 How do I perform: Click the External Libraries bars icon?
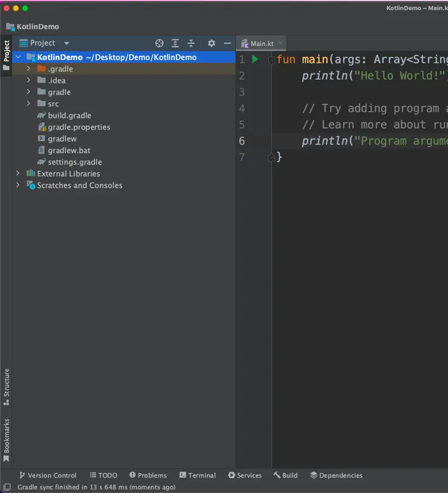point(30,173)
